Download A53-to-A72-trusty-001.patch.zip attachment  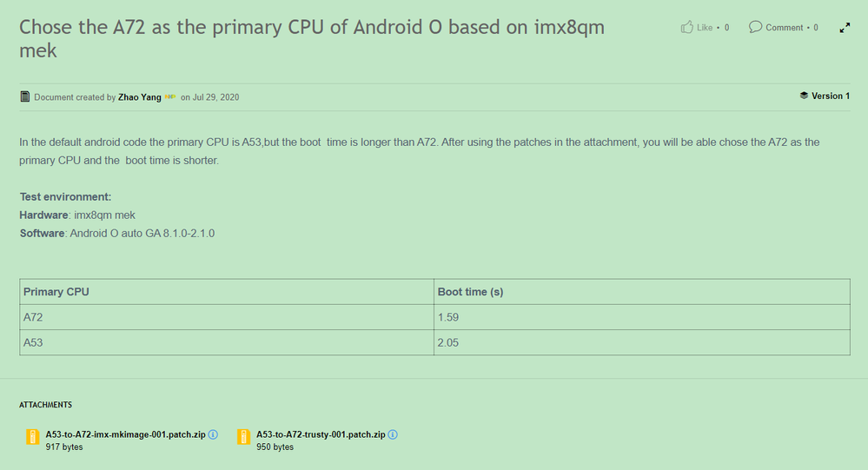pos(321,434)
